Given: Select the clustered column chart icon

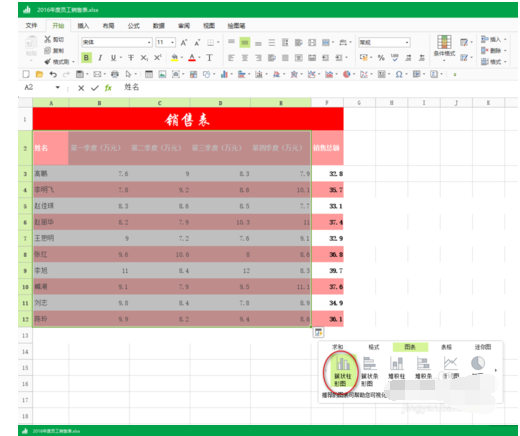Looking at the screenshot, I should click(x=343, y=371).
